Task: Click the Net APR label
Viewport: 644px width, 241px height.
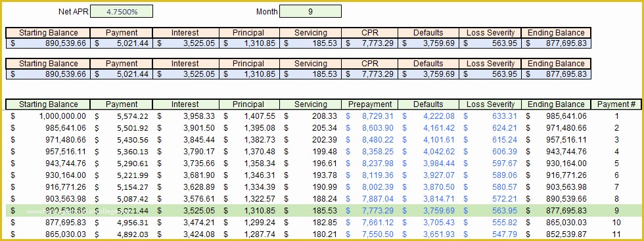Action: tap(73, 12)
